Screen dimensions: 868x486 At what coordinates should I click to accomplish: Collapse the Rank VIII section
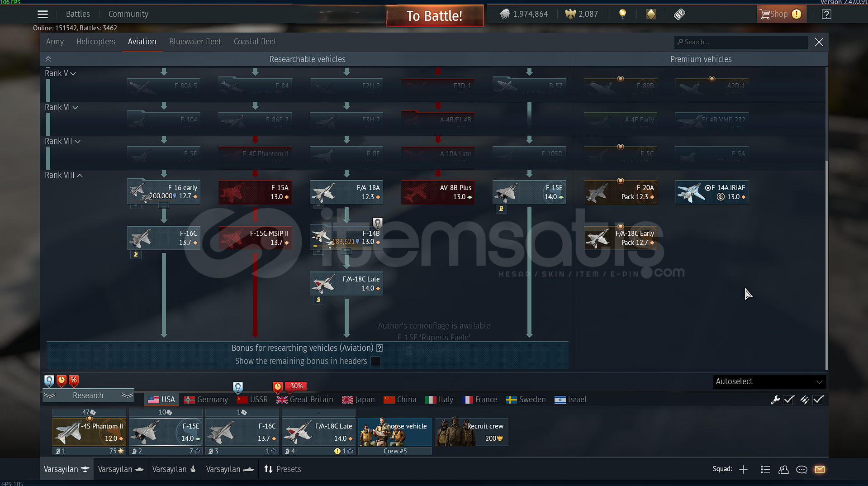(x=64, y=175)
